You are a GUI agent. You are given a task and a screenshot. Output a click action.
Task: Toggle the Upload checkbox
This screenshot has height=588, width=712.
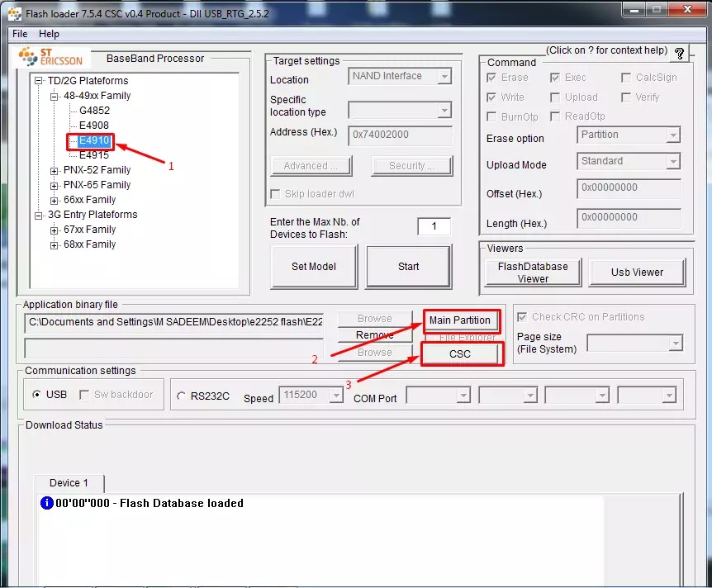(555, 97)
